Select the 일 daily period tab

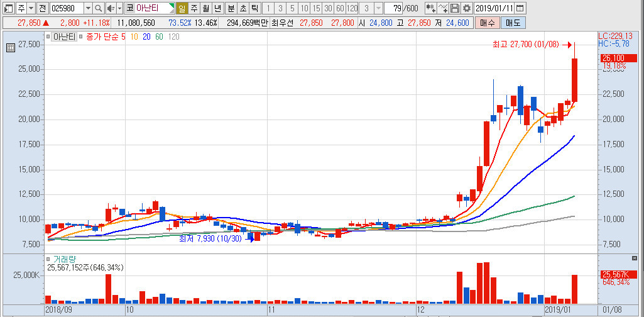[x=182, y=8]
